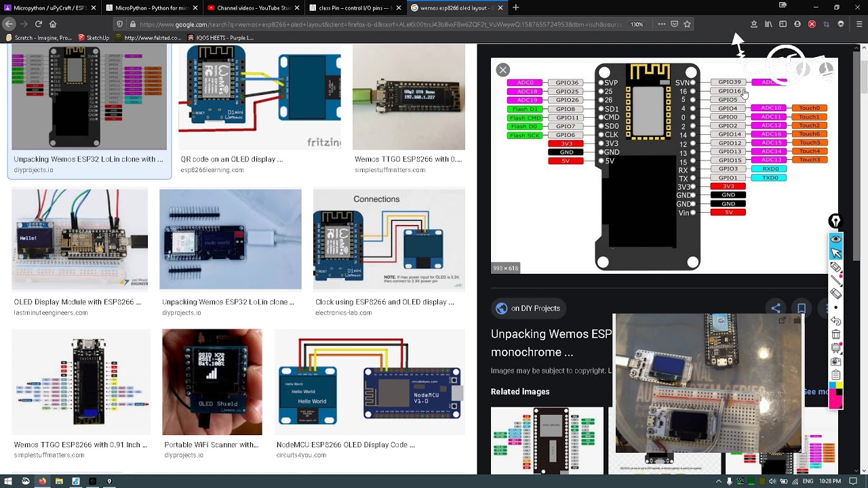Open the ENG language indicator
The height and width of the screenshot is (488, 868).
[x=808, y=481]
